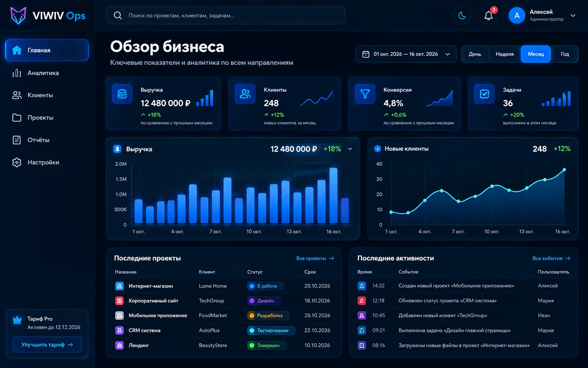Click the Лендинг project icon
Screen dimensions: 588x368
[x=119, y=345]
